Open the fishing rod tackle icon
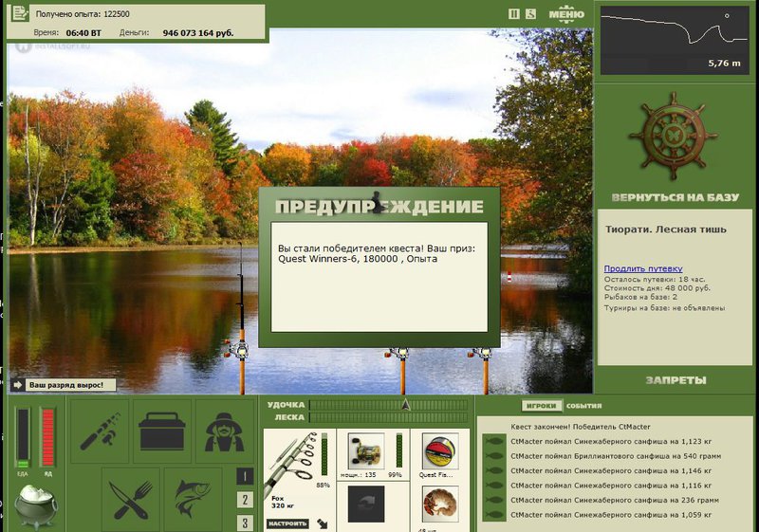This screenshot has width=759, height=532. pos(100,431)
